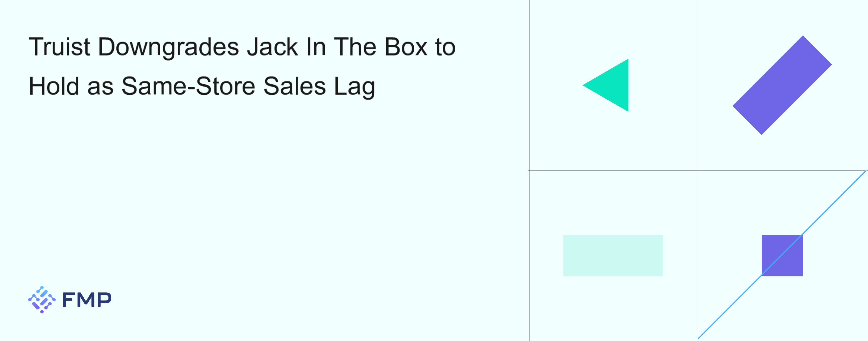This screenshot has height=341, width=868.
Task: Click the FMP diamond logo icon
Action: (42, 299)
